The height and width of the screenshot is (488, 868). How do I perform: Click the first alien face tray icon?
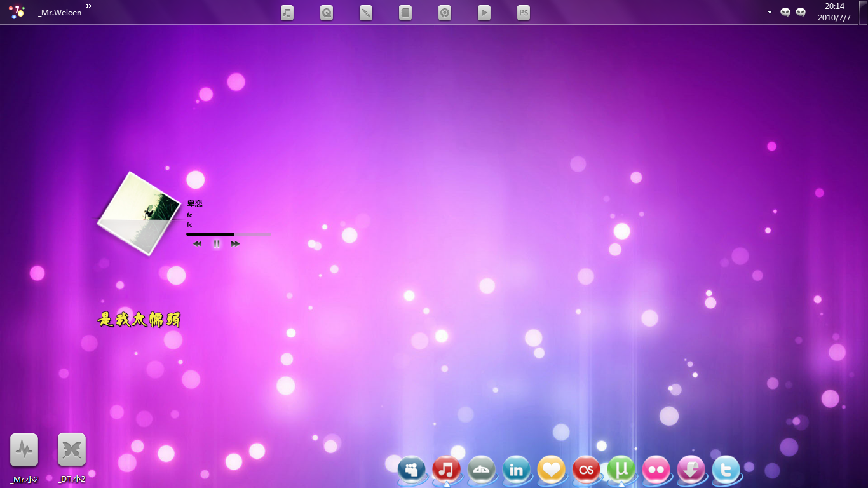(785, 12)
